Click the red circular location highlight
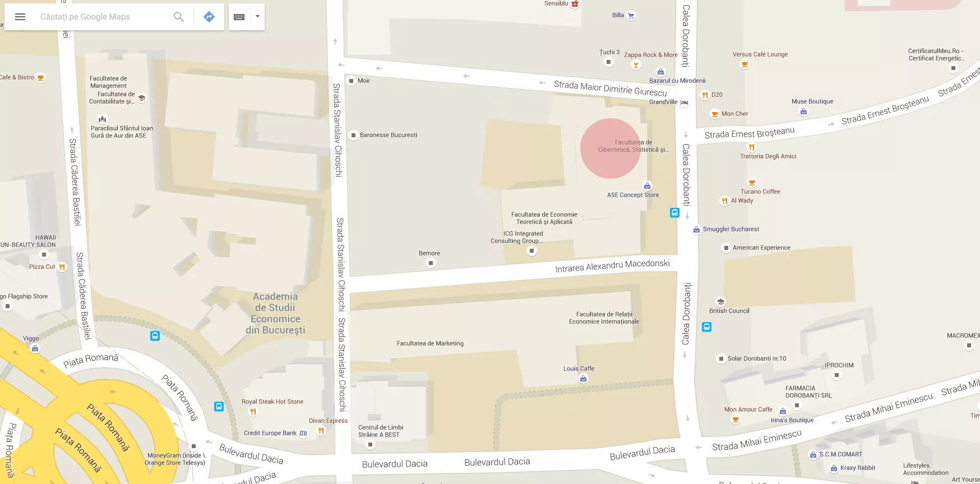The height and width of the screenshot is (484, 980). click(611, 148)
